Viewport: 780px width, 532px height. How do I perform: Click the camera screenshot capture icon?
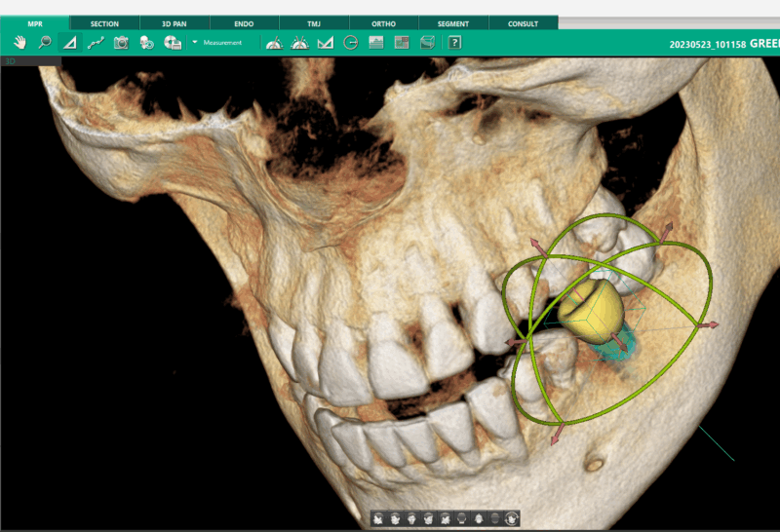(121, 43)
